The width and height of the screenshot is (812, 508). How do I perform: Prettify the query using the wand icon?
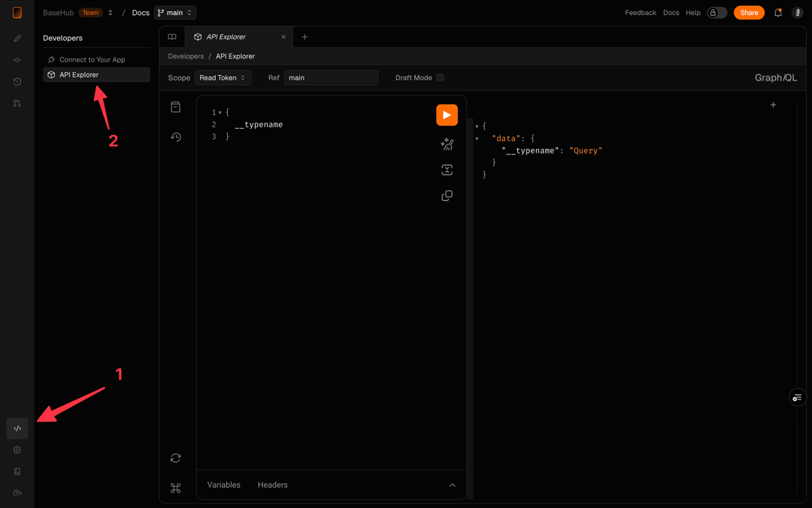[x=447, y=144]
